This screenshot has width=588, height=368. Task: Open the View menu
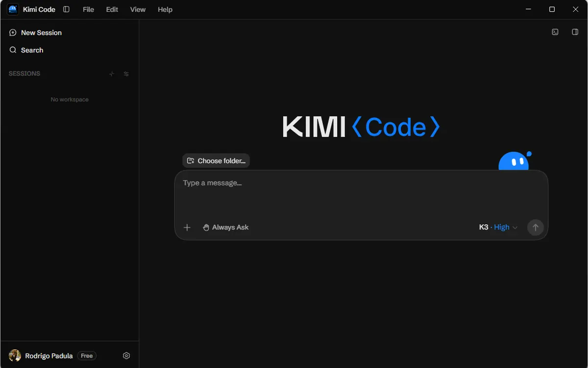click(x=138, y=9)
